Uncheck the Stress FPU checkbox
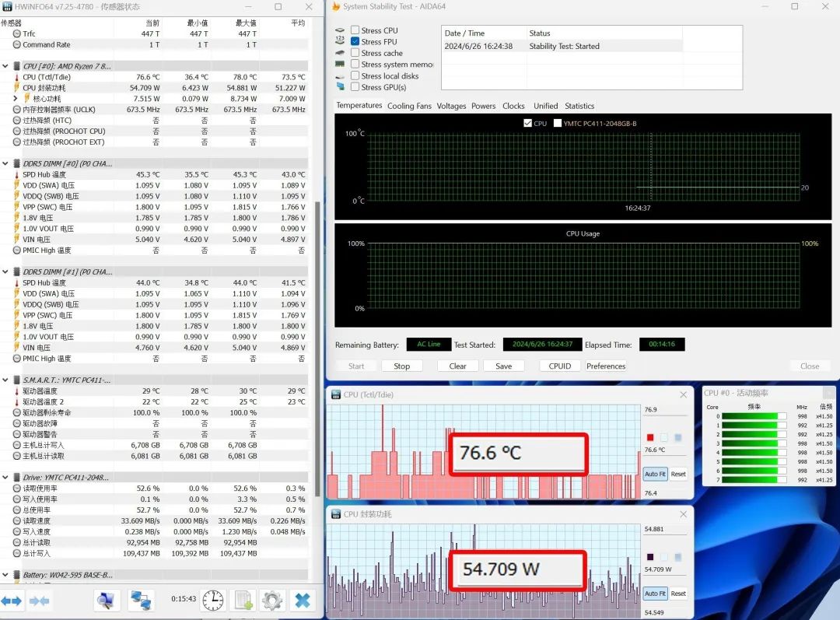This screenshot has height=620, width=840. [x=355, y=41]
